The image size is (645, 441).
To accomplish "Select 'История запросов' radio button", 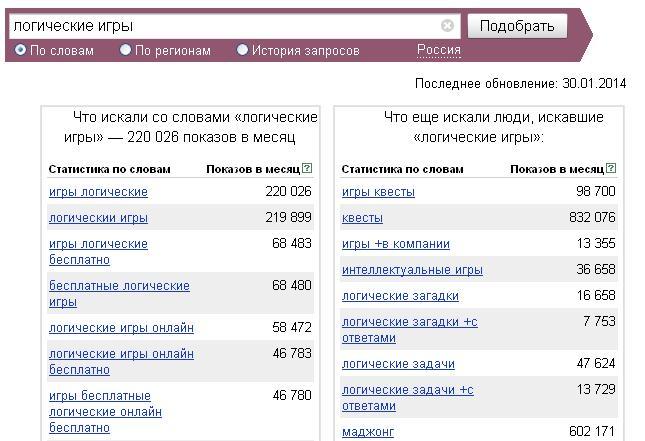I will 242,50.
